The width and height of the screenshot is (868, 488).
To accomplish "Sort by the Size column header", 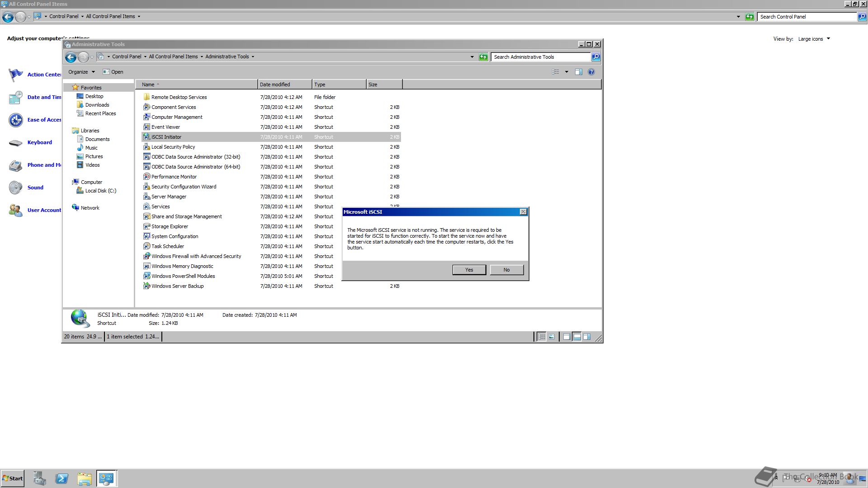I will (x=384, y=84).
